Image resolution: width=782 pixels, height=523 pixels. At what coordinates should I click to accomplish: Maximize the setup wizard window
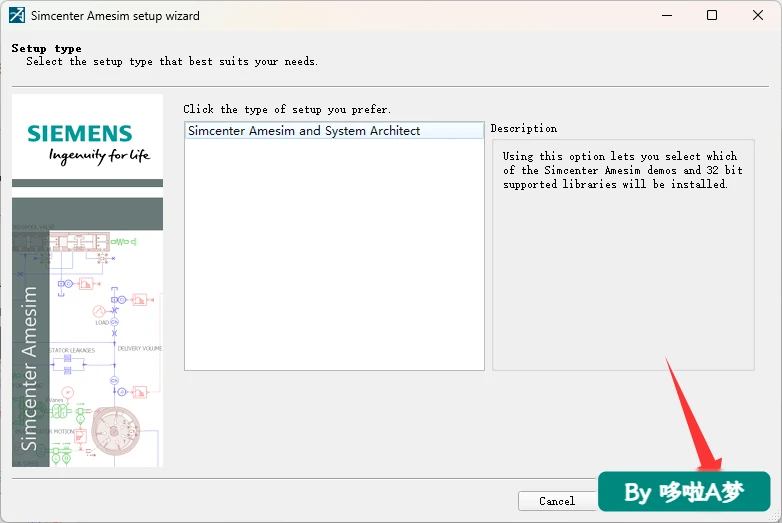712,15
